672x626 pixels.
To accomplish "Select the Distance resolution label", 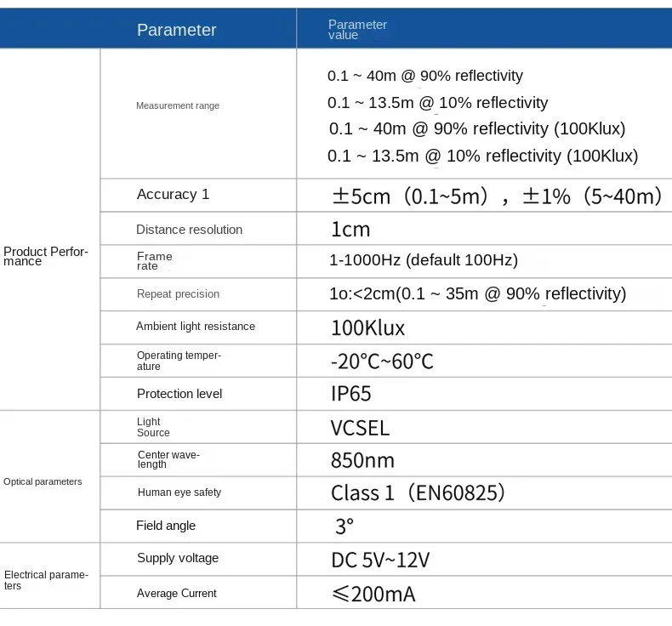I will click(189, 230).
